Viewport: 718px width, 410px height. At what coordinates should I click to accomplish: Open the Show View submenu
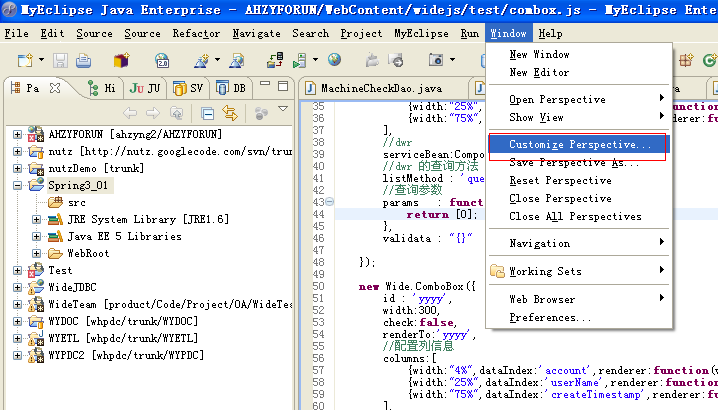[536, 117]
